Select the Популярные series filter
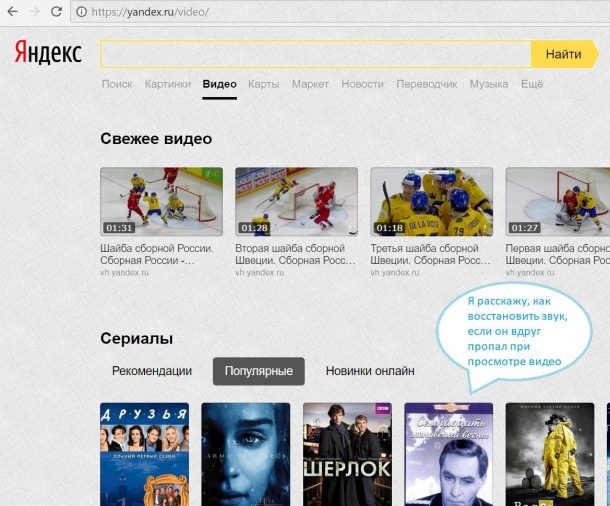The height and width of the screenshot is (506, 610). [x=259, y=371]
